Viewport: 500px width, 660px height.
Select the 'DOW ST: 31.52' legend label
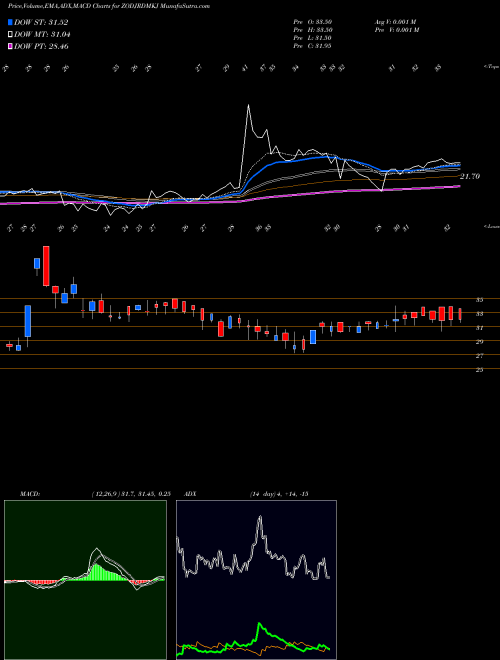(x=41, y=22)
